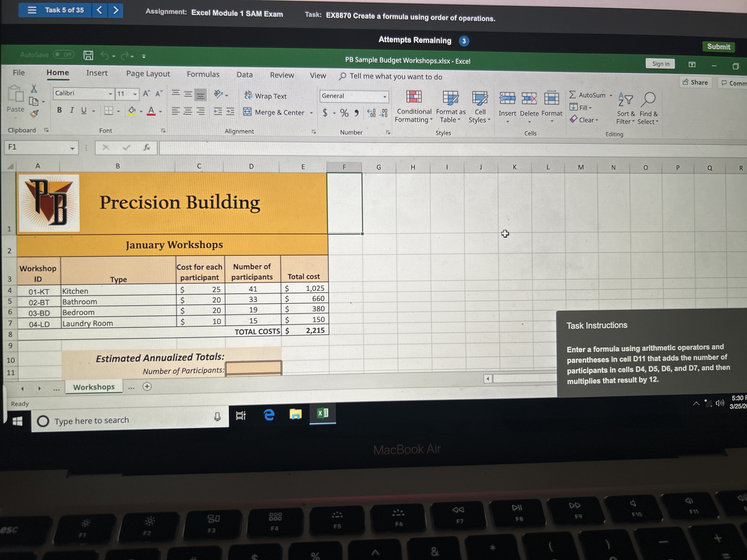
Task: Open the Fill Color paint bucket
Action: click(x=132, y=110)
